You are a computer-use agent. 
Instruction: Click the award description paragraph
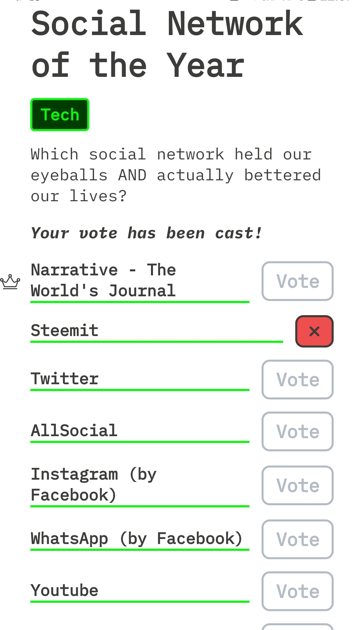click(175, 175)
